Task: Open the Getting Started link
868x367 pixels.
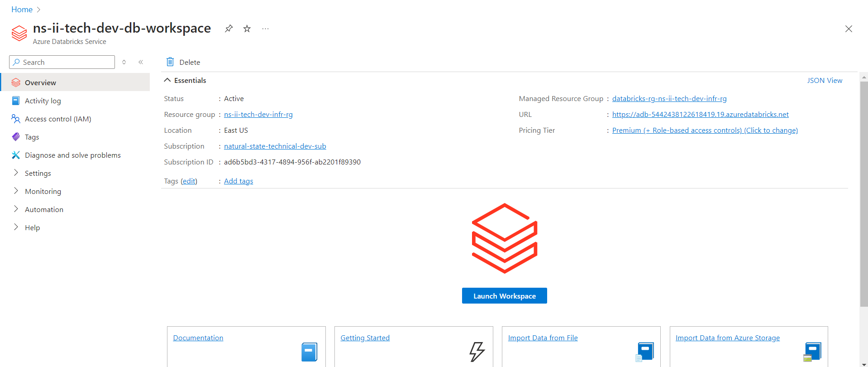Action: point(365,338)
